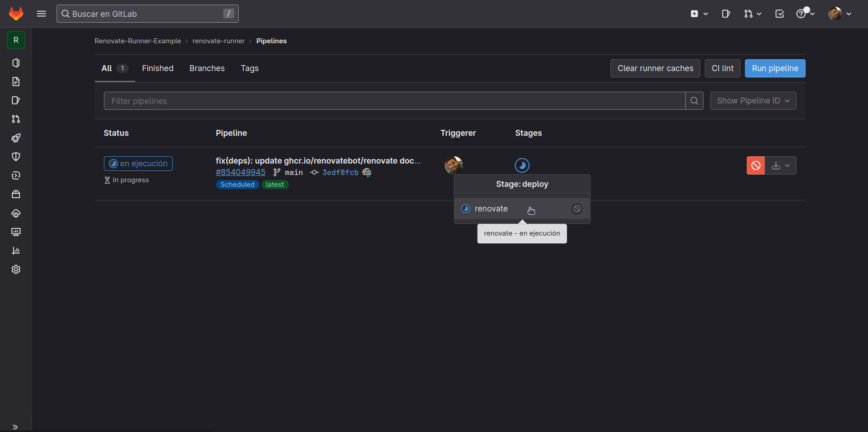This screenshot has height=432, width=868.
Task: Open Project information sidebar icon
Action: tap(16, 63)
